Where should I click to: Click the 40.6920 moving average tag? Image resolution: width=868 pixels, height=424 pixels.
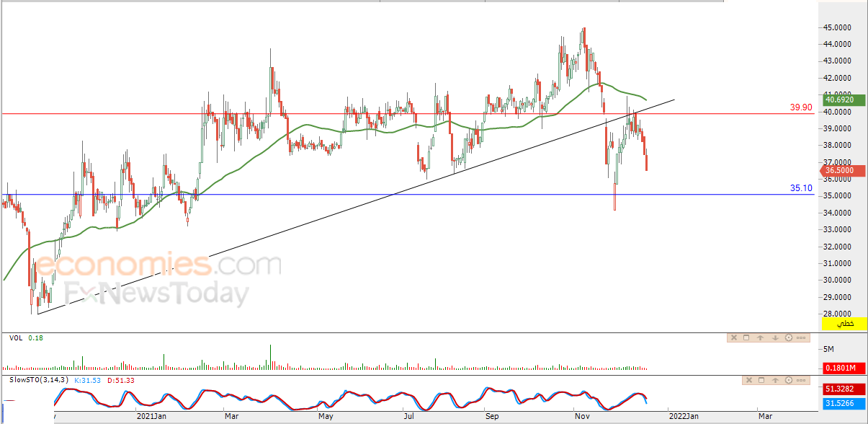844,100
